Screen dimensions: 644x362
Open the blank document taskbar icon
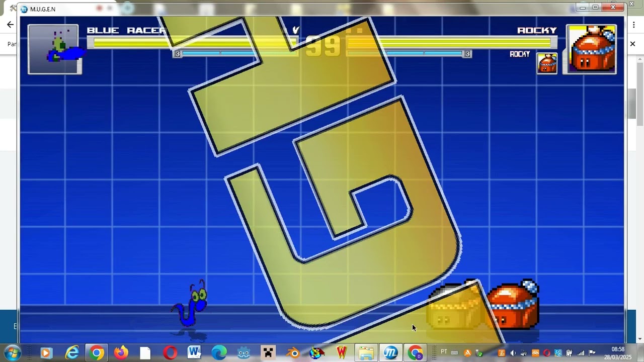145,353
